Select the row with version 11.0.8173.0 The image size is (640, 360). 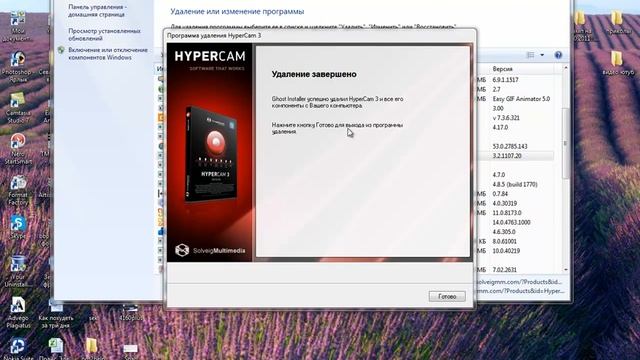(507, 213)
